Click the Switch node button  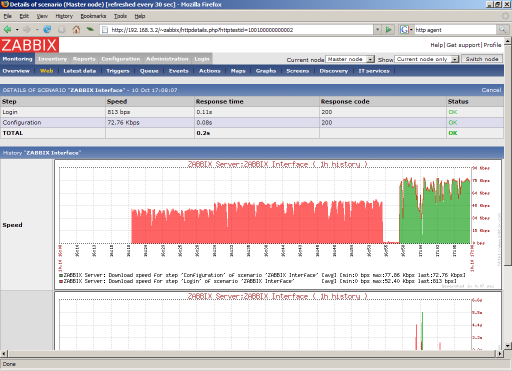(482, 59)
